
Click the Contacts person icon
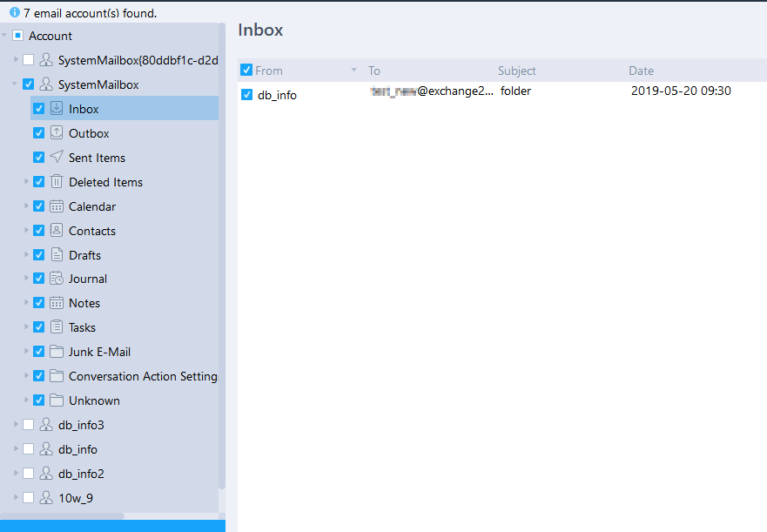coord(56,231)
